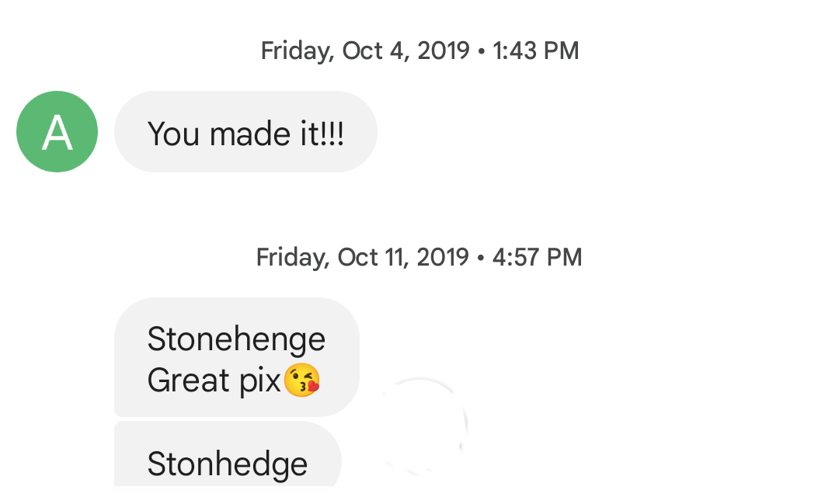Tap the green "A" contact avatar
Viewport: 839px width, 504px height.
click(57, 131)
